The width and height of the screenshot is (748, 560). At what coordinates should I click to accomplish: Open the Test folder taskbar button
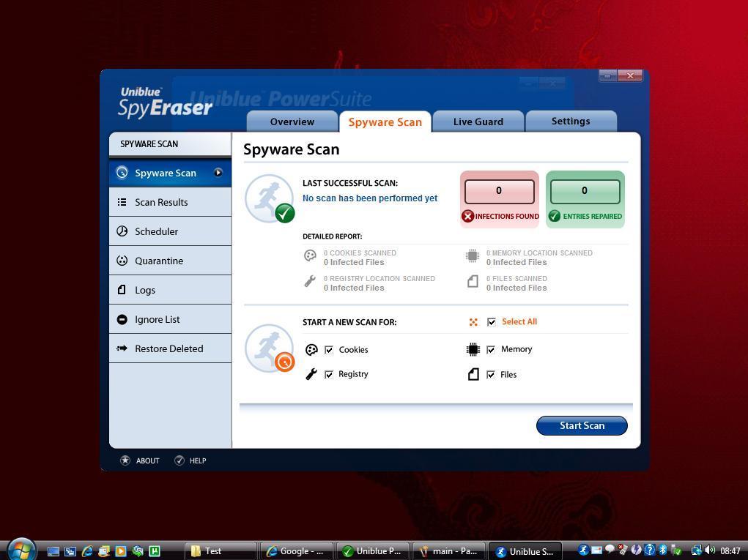pyautogui.click(x=221, y=551)
